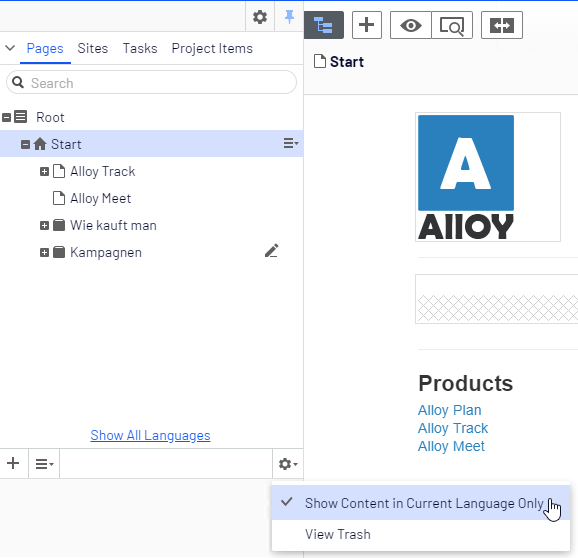Expand the Alloy Track tree node
Viewport: 578px width, 558px height.
tap(44, 171)
